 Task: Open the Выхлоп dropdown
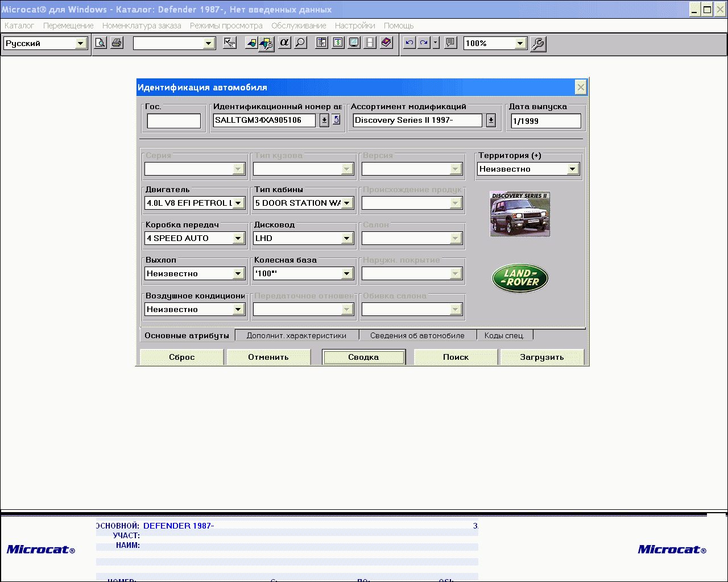pos(238,273)
